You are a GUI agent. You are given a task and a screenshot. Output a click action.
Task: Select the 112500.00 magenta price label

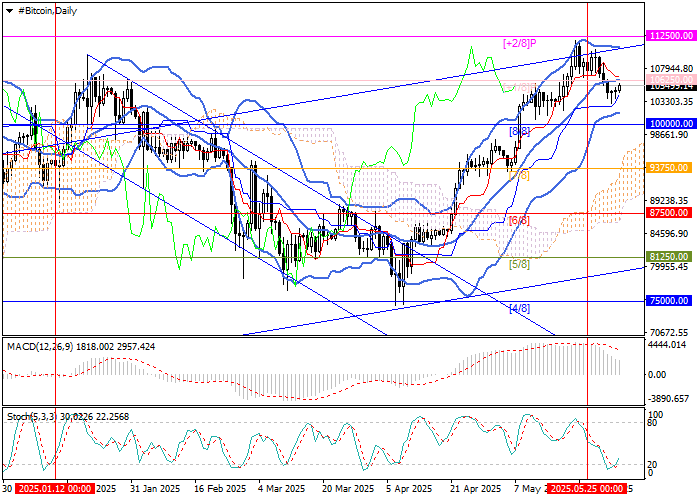[x=671, y=35]
